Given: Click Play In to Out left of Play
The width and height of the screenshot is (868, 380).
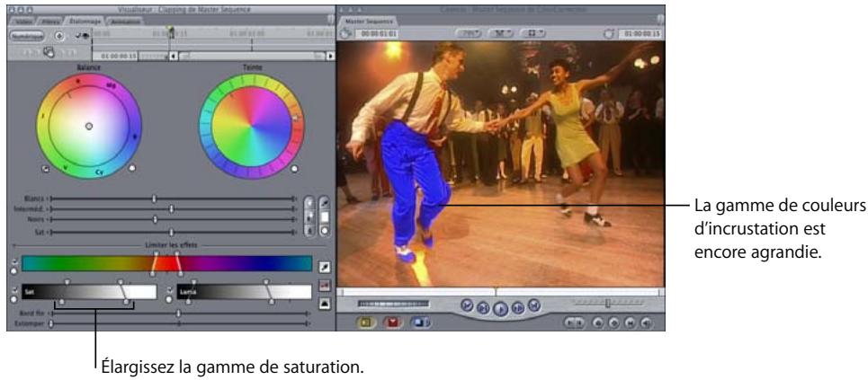Looking at the screenshot, I should [x=482, y=308].
